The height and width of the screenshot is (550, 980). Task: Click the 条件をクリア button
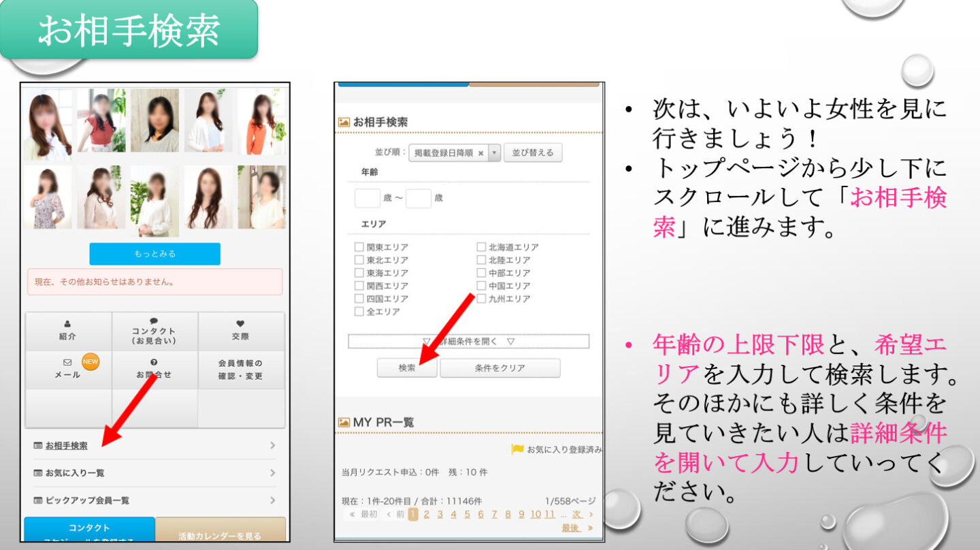click(500, 368)
